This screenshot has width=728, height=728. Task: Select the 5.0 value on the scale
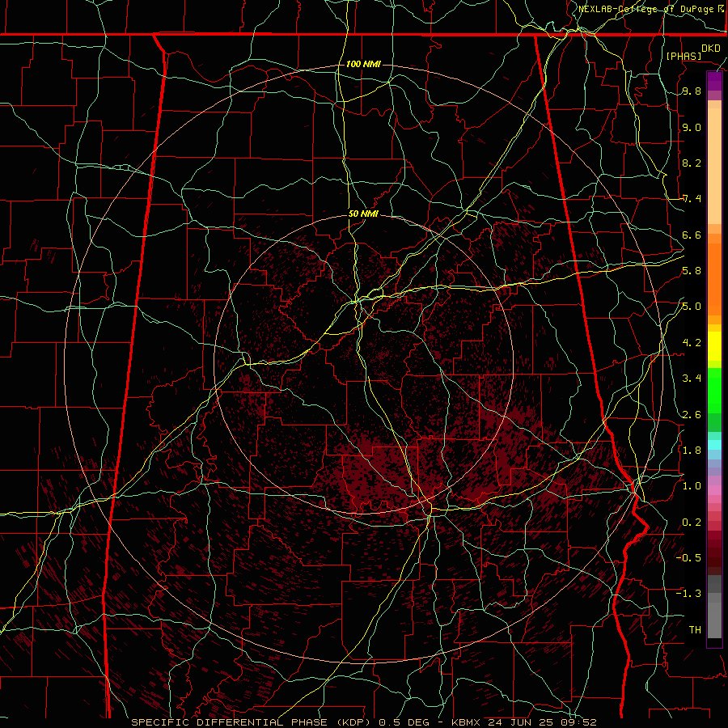(692, 307)
